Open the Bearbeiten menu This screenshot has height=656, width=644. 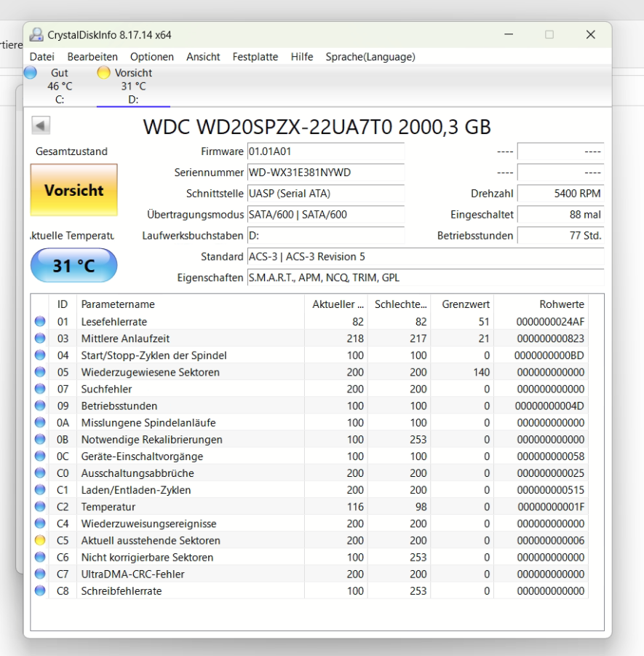click(x=92, y=57)
